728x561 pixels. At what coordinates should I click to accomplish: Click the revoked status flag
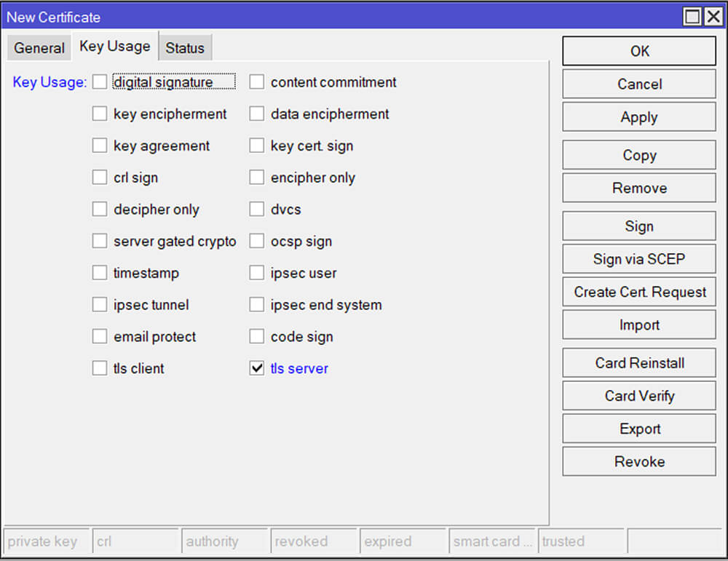[x=314, y=541]
